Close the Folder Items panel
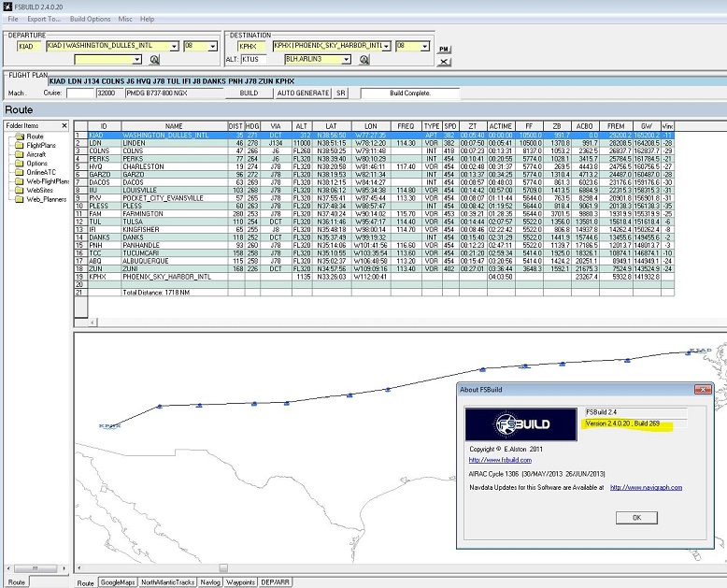727x588 pixels. pyautogui.click(x=64, y=125)
